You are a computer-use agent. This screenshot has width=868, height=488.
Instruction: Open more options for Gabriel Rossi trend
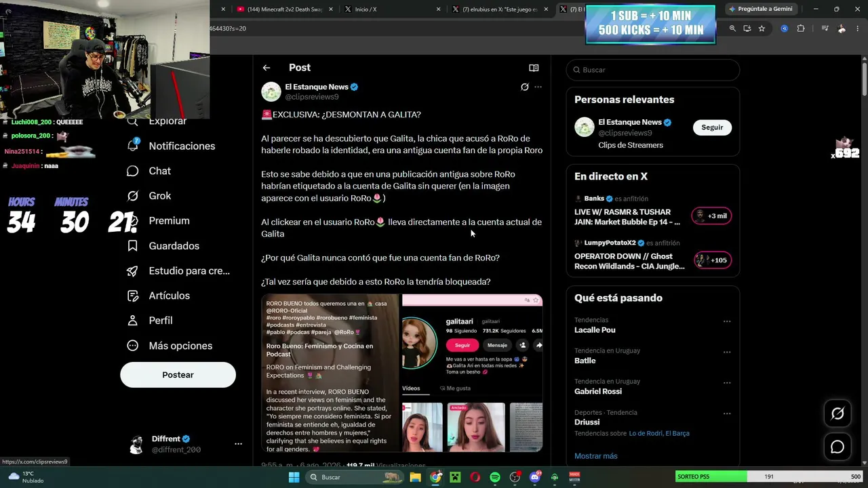727,382
